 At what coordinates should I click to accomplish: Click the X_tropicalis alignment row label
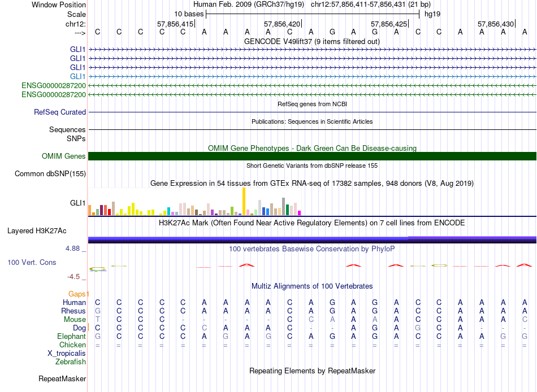pyautogui.click(x=67, y=354)
